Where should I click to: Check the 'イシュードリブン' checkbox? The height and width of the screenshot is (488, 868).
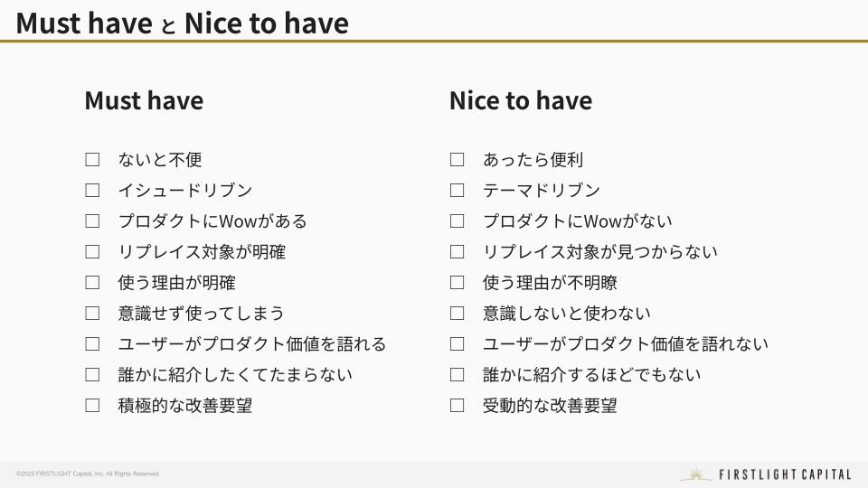(x=92, y=191)
